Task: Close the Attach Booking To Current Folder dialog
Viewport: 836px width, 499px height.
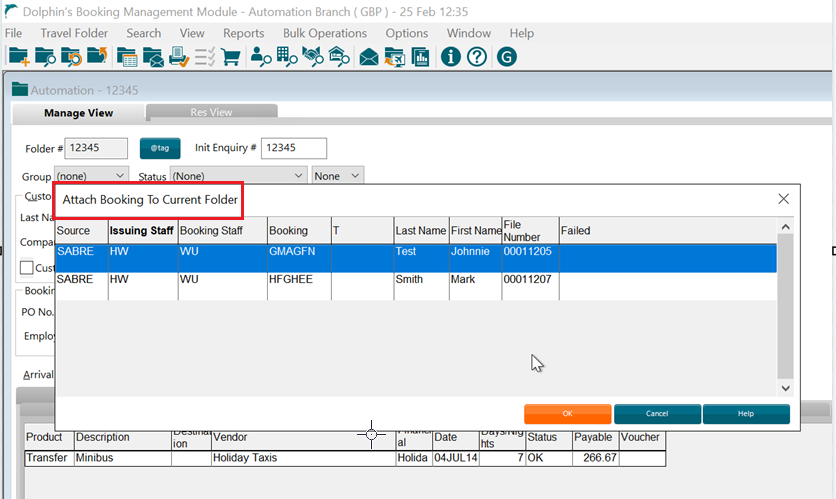Action: point(783,199)
